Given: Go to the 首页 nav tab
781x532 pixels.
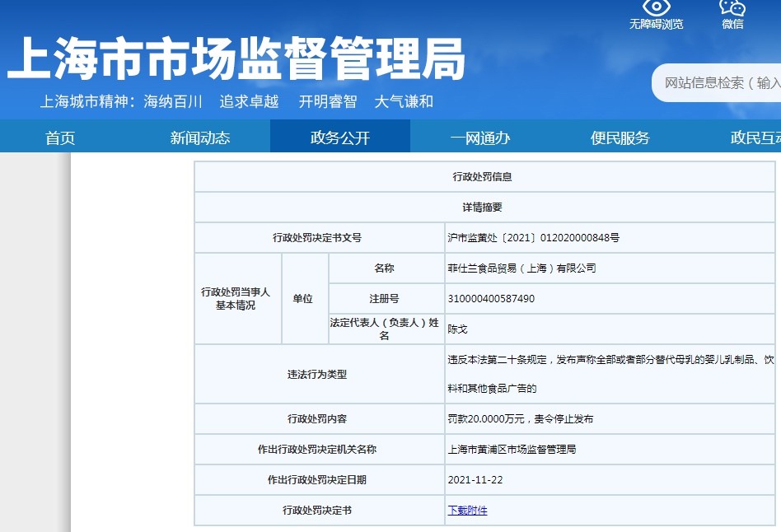Looking at the screenshot, I should coord(60,138).
